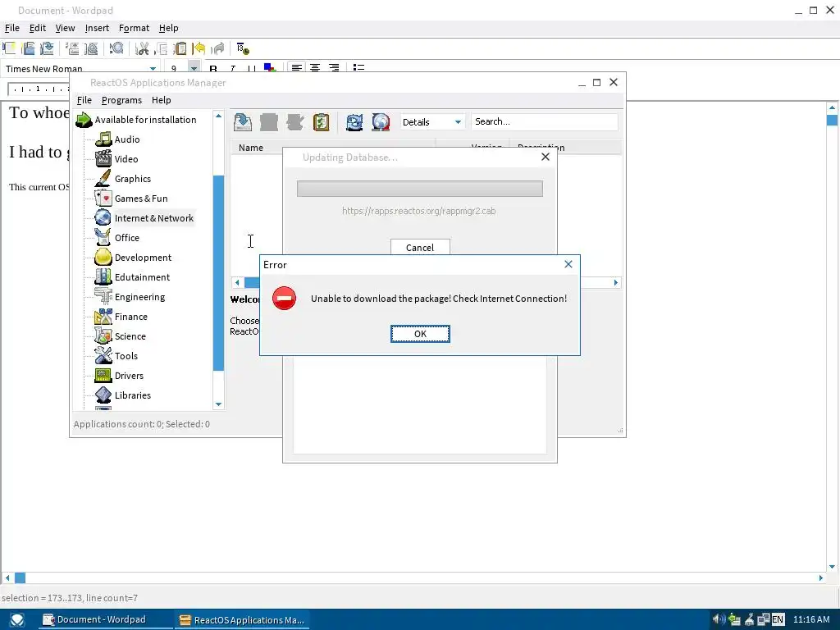Image resolution: width=840 pixels, height=630 pixels.
Task: Toggle Bold formatting in Wordpad
Action: click(x=213, y=69)
